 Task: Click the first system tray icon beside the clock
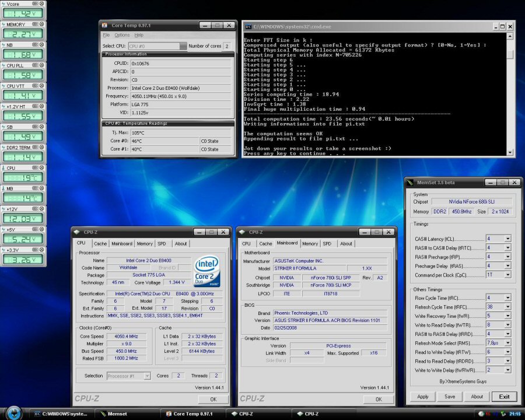(481, 414)
